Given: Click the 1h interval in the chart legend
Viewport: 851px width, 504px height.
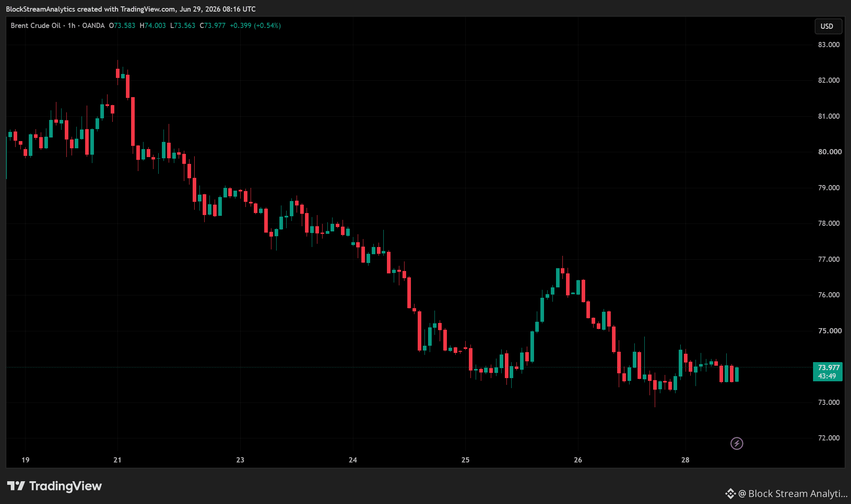Looking at the screenshot, I should coord(72,26).
